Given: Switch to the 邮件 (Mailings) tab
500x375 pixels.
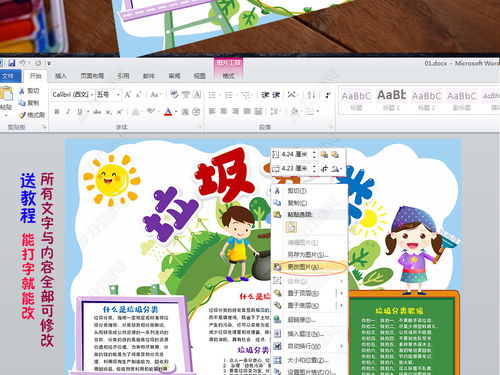Looking at the screenshot, I should (149, 76).
